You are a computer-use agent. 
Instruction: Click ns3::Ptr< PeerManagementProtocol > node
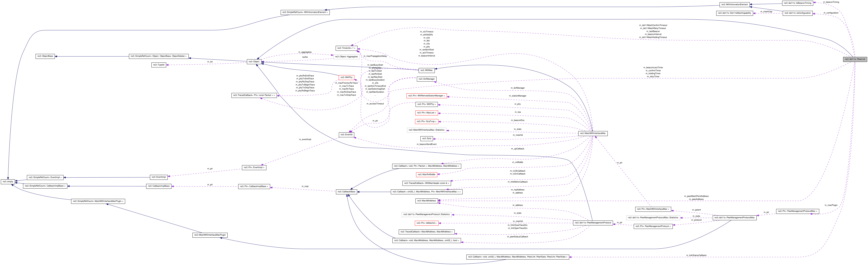[x=653, y=227]
